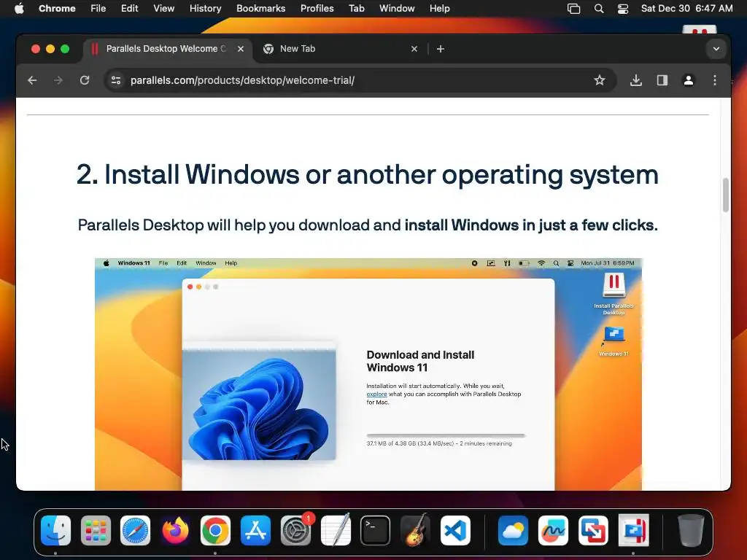The image size is (747, 560).
Task: Close the Parallels Desktop Welcome tab
Action: pos(241,49)
